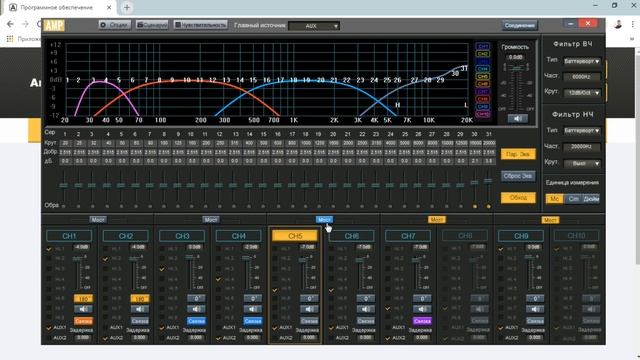Image resolution: width=640 pixels, height=360 pixels.
Task: Select channel CH6 tab
Action: (351, 236)
